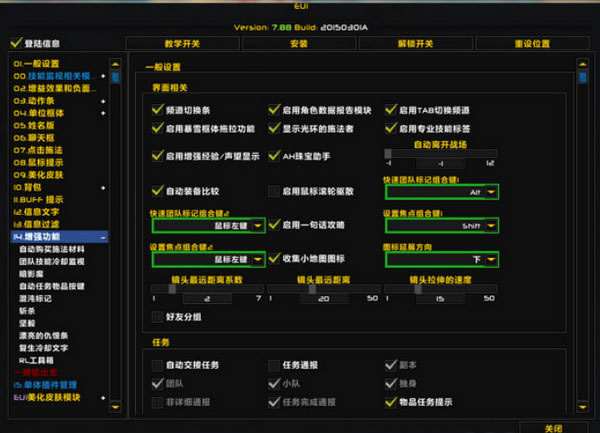Click plus icon beside EUI美化皮肤模块
600x433 pixels.
click(103, 398)
